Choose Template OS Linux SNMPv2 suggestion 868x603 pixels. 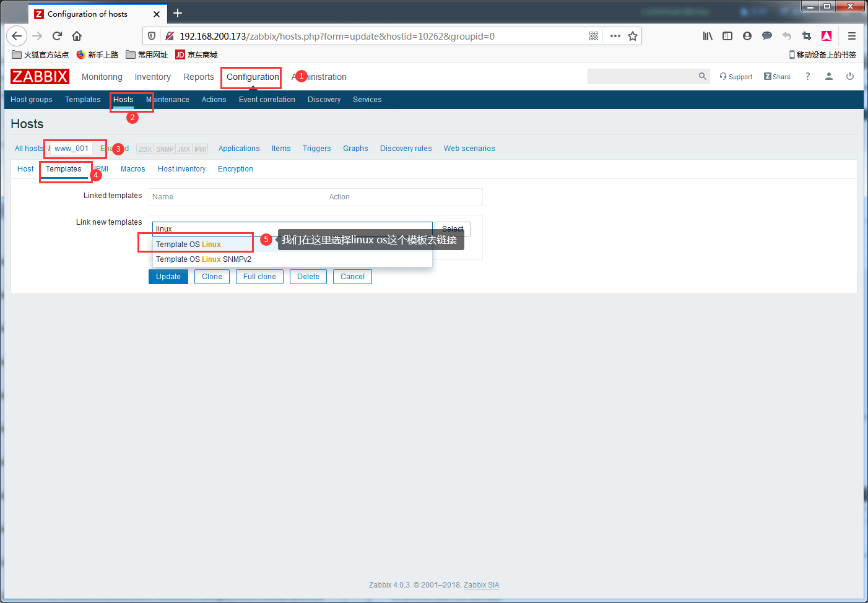[292, 259]
